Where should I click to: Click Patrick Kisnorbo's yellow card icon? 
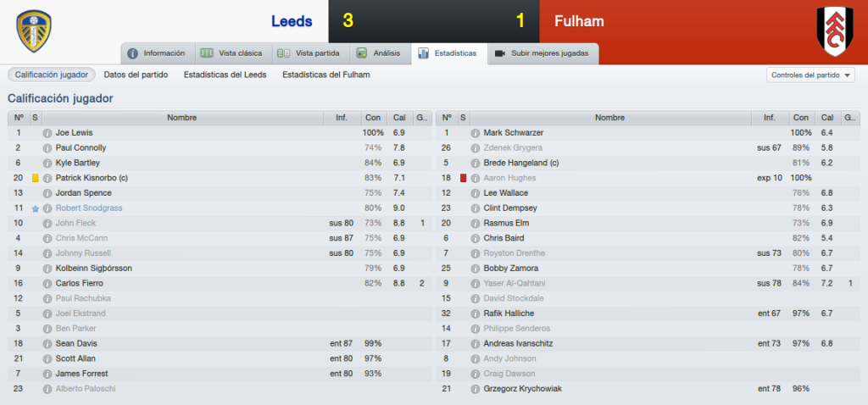pos(36,178)
